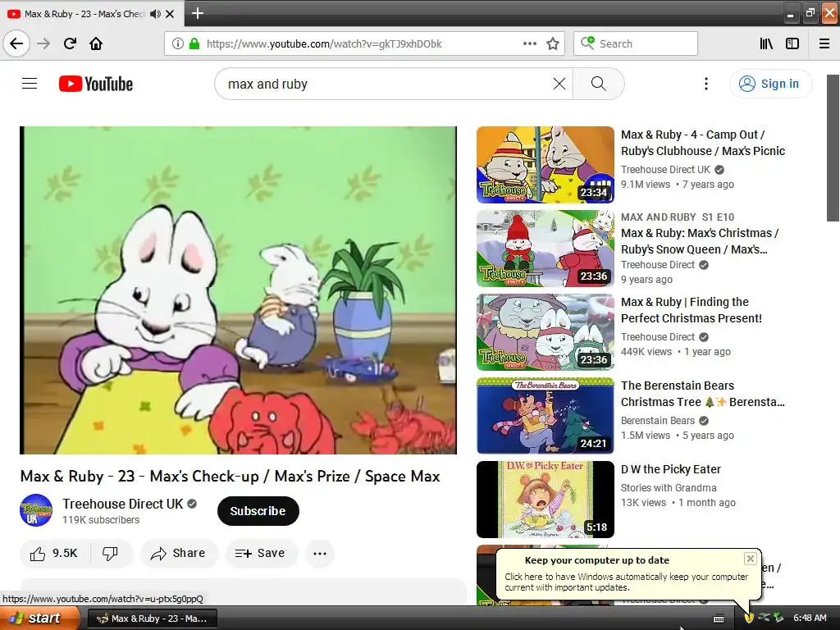Screen dimensions: 840x630
Task: Open Finding the Perfect Christmas Present title
Action: pos(691,309)
